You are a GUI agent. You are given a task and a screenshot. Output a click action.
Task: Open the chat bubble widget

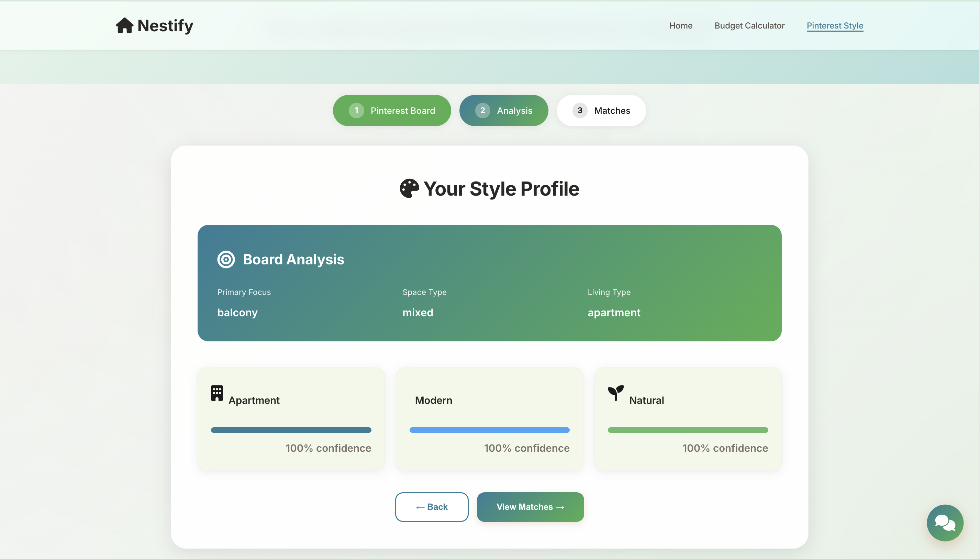(945, 523)
